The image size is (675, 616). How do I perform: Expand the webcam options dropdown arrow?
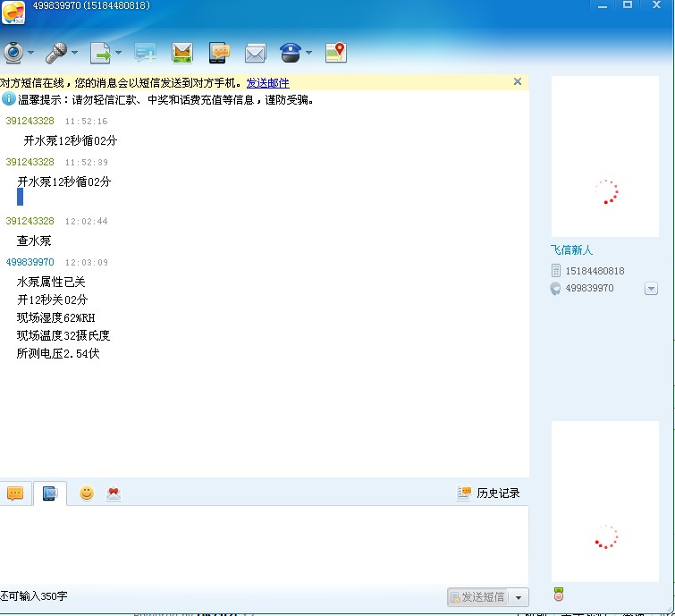click(31, 53)
